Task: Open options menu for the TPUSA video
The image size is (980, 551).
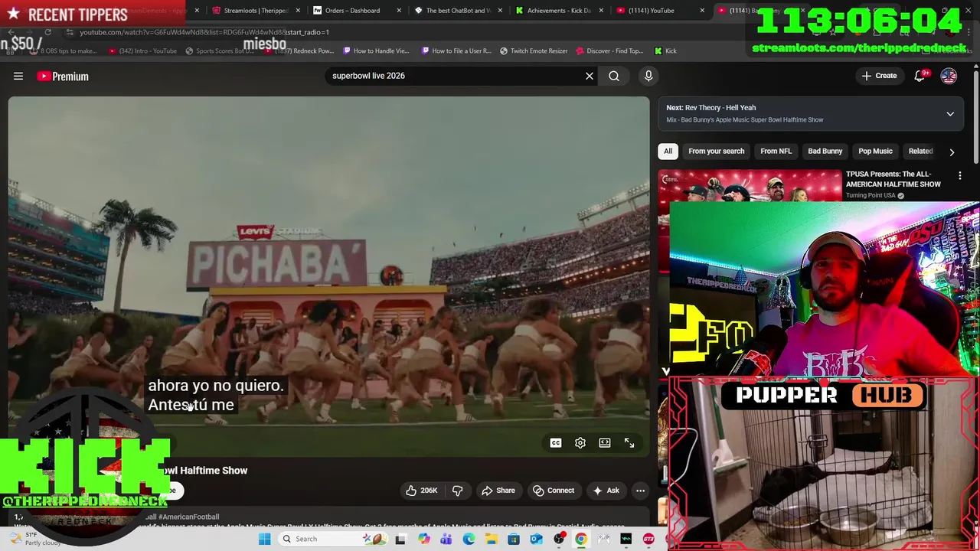Action: 960,176
